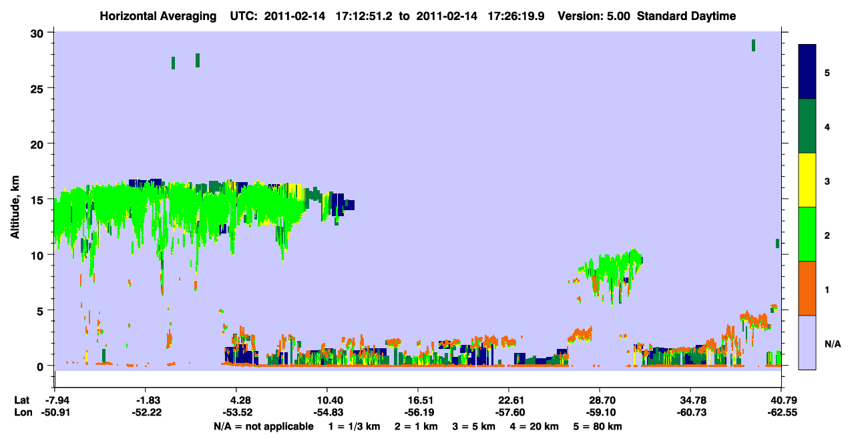
Task: Click the '5 = 80 km' legend note
Action: [x=598, y=426]
